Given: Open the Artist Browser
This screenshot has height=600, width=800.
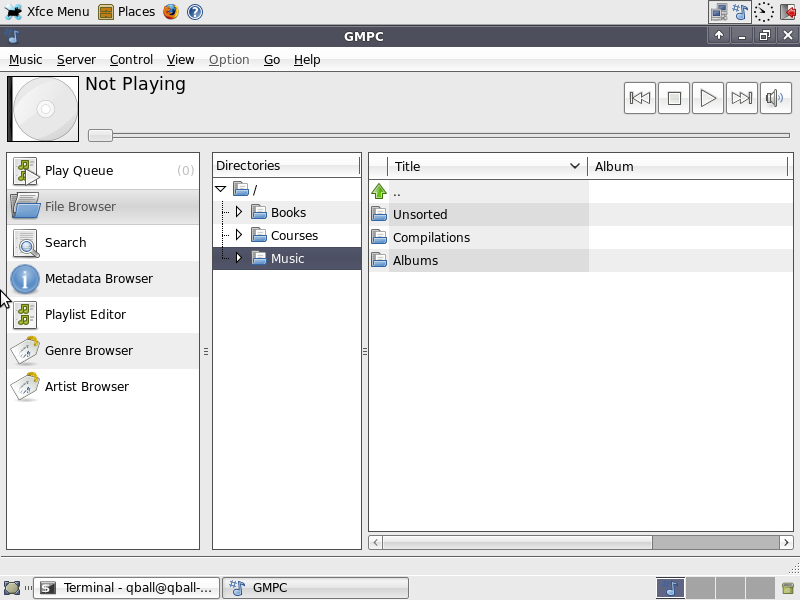Looking at the screenshot, I should pos(103,387).
